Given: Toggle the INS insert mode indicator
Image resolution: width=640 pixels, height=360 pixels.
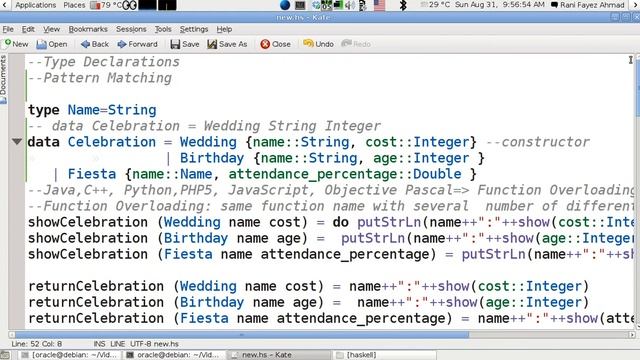Looking at the screenshot, I should [x=99, y=344].
